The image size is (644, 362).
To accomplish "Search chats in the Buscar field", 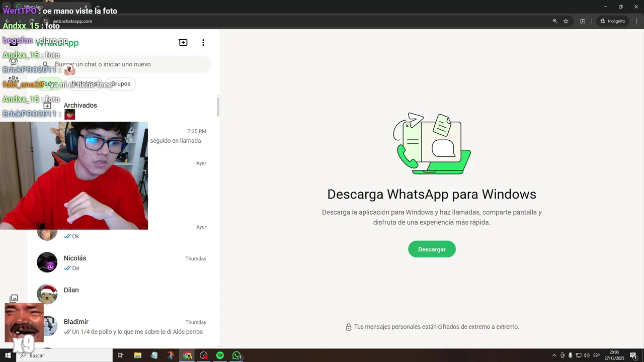I will (x=124, y=64).
